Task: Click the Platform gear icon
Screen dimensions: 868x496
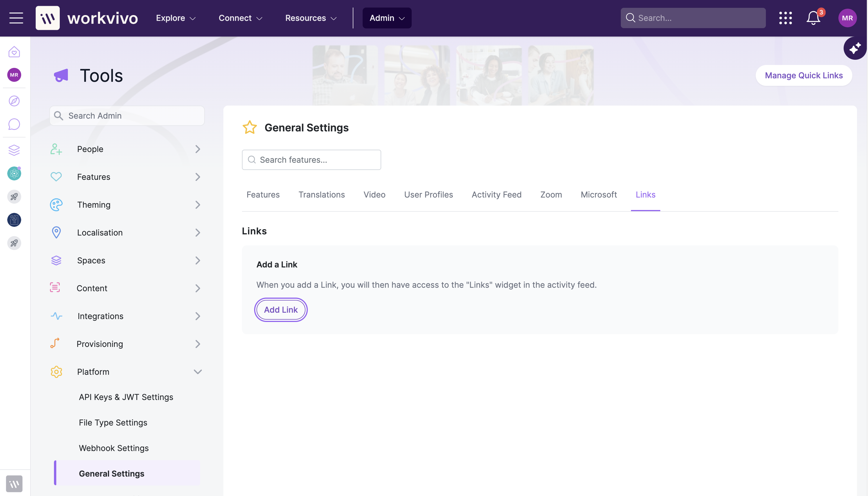Action: (56, 372)
